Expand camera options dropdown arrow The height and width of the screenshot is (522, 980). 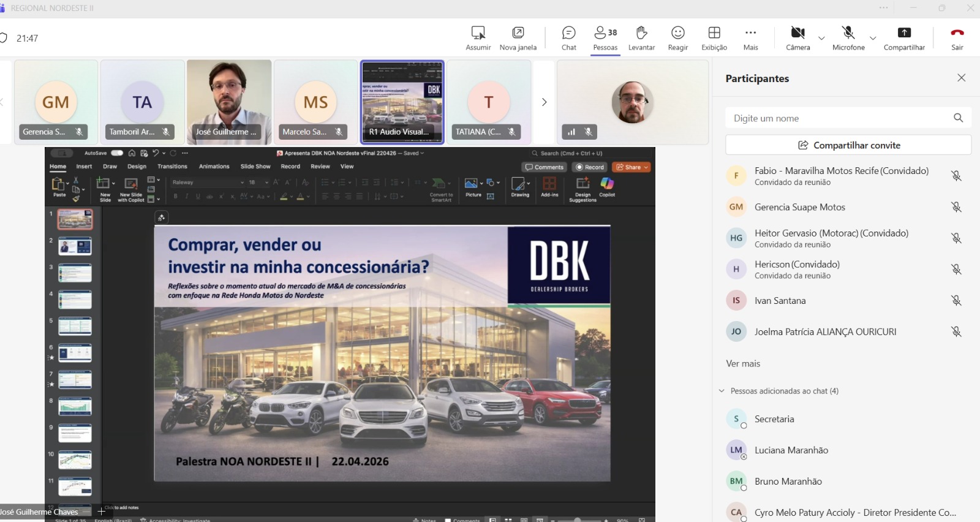coord(821,39)
